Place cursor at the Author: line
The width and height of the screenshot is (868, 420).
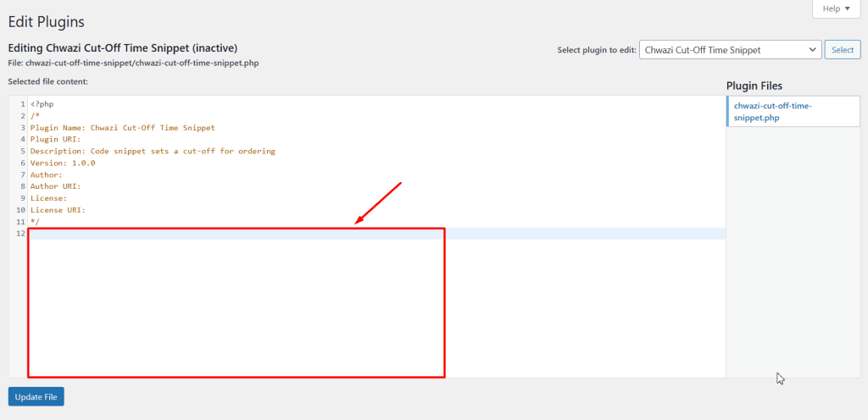46,174
